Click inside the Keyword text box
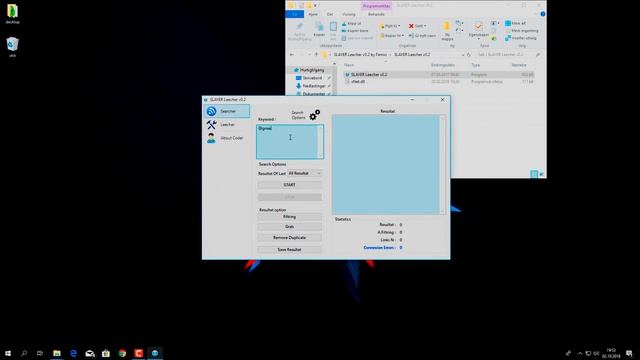 (x=287, y=142)
